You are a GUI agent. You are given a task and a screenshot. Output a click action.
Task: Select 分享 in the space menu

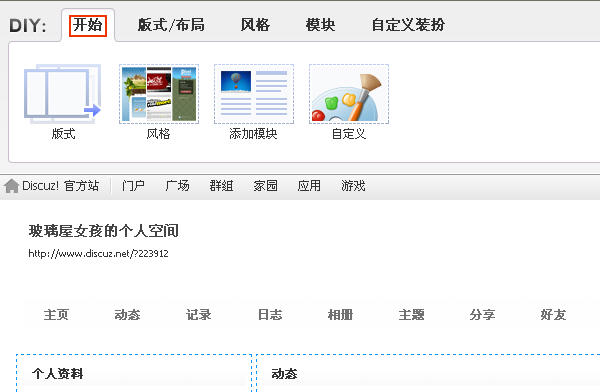482,315
